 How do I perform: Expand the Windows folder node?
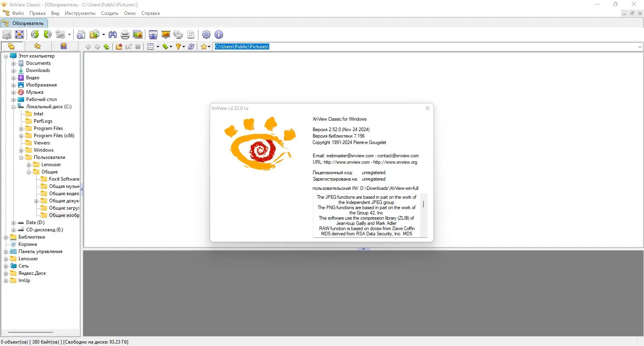click(x=21, y=150)
